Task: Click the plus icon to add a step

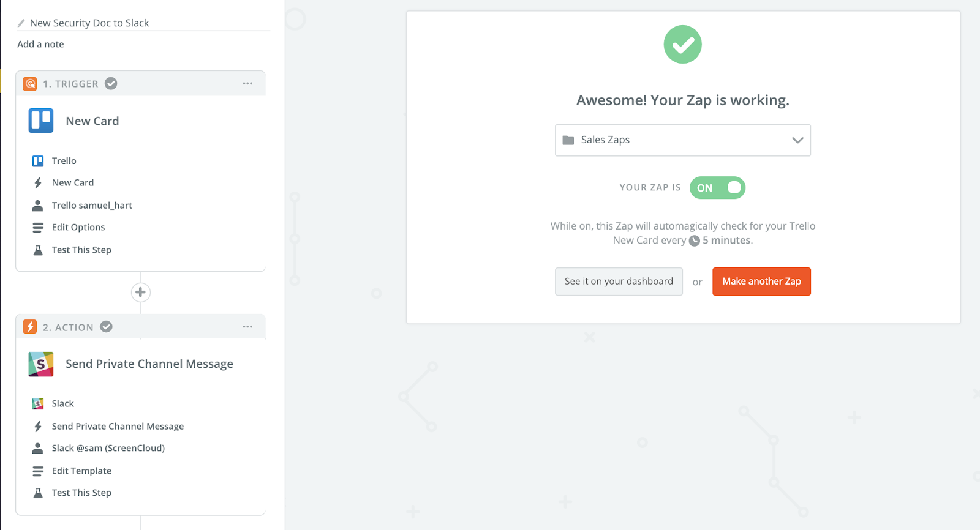Action: (141, 292)
